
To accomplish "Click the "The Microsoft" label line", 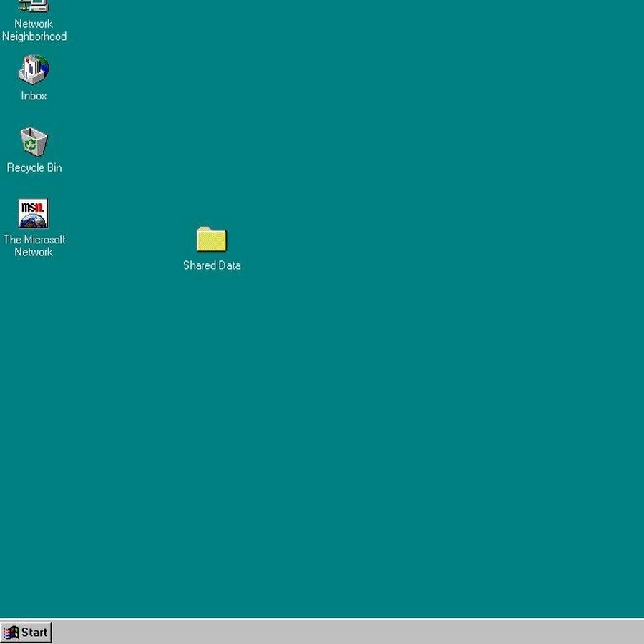I will [x=34, y=240].
